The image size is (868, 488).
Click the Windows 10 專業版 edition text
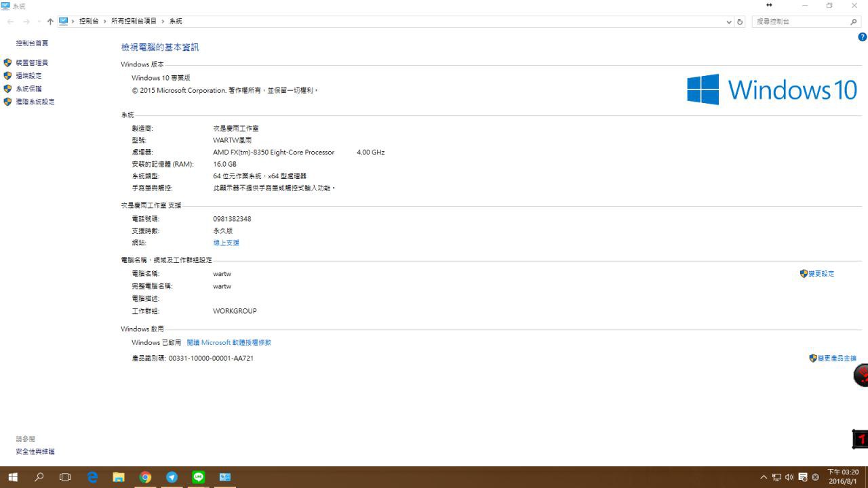coord(161,78)
